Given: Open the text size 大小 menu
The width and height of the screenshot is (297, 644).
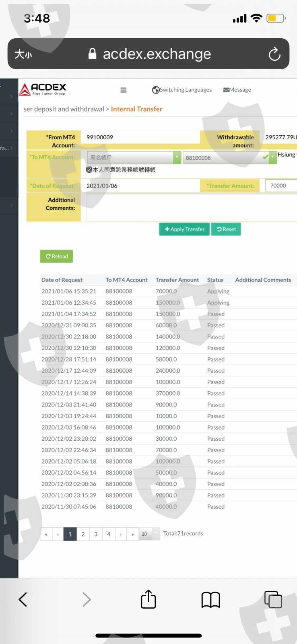Looking at the screenshot, I should (x=23, y=54).
